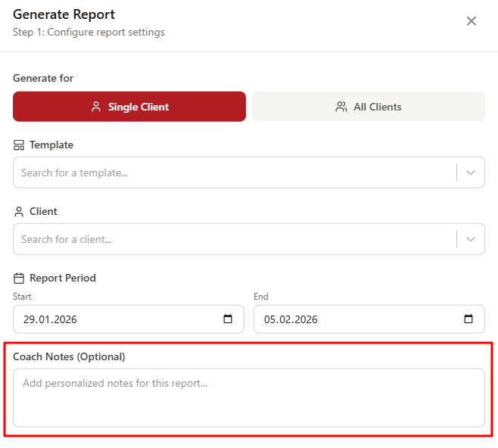Select the Single Client option

pyautogui.click(x=129, y=107)
